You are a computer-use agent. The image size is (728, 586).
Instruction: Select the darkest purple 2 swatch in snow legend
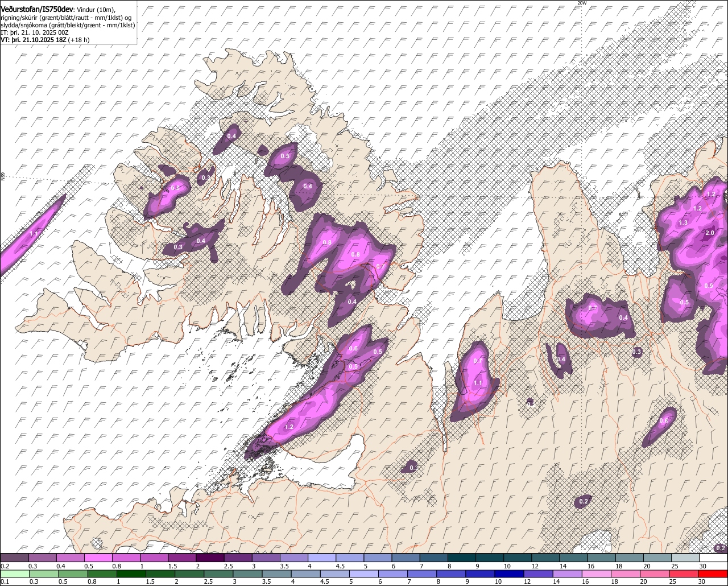[210, 558]
